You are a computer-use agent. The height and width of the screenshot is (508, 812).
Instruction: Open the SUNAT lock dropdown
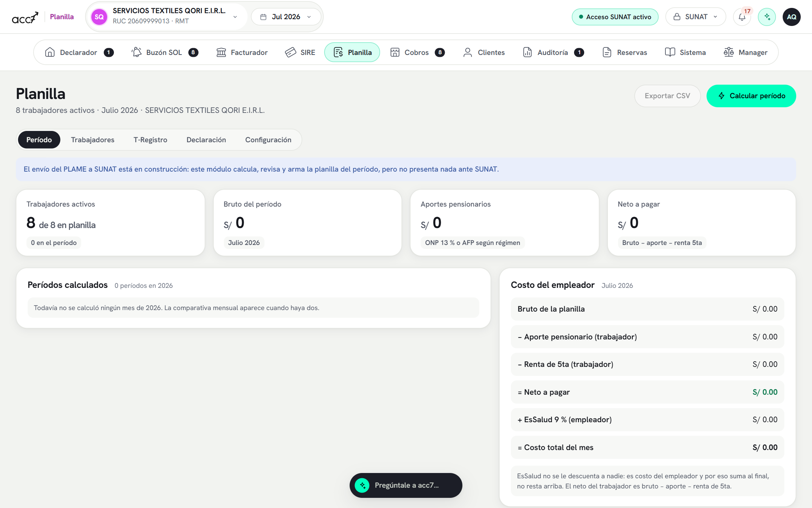coord(695,17)
